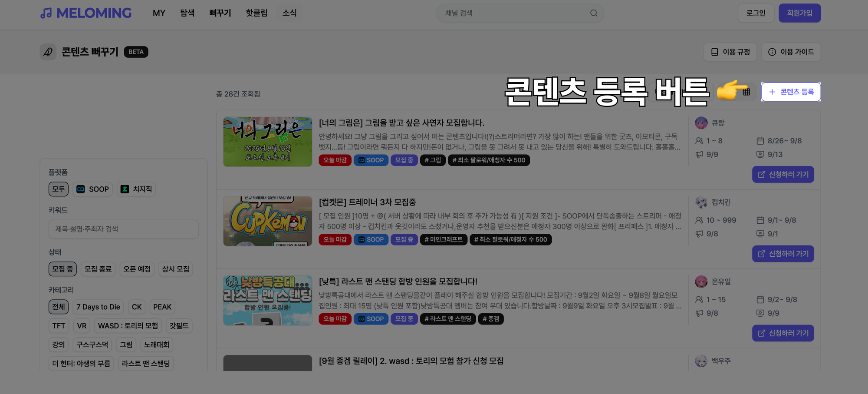The width and height of the screenshot is (868, 394).
Task: Click the calendar icon beside 8/26~ 9/8
Action: pyautogui.click(x=760, y=141)
